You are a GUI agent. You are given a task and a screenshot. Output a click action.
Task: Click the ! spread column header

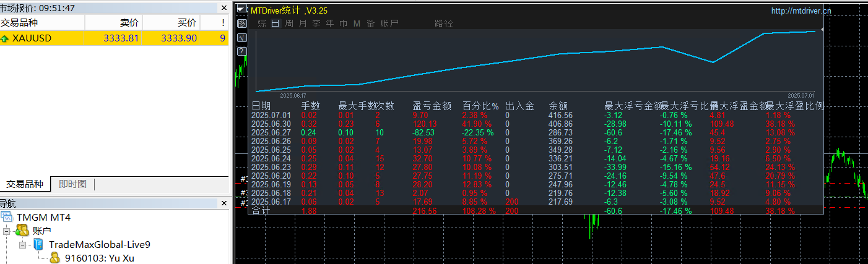[x=214, y=23]
